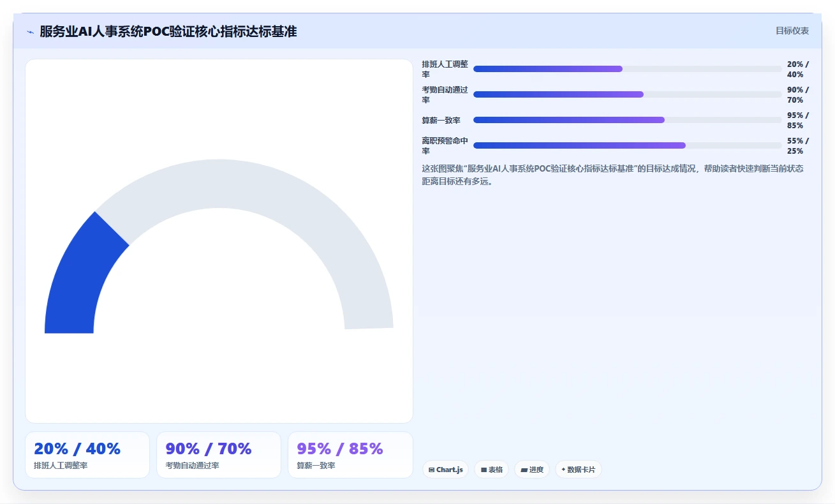
Task: Click the 排班人工调整率 progress bar
Action: point(627,69)
